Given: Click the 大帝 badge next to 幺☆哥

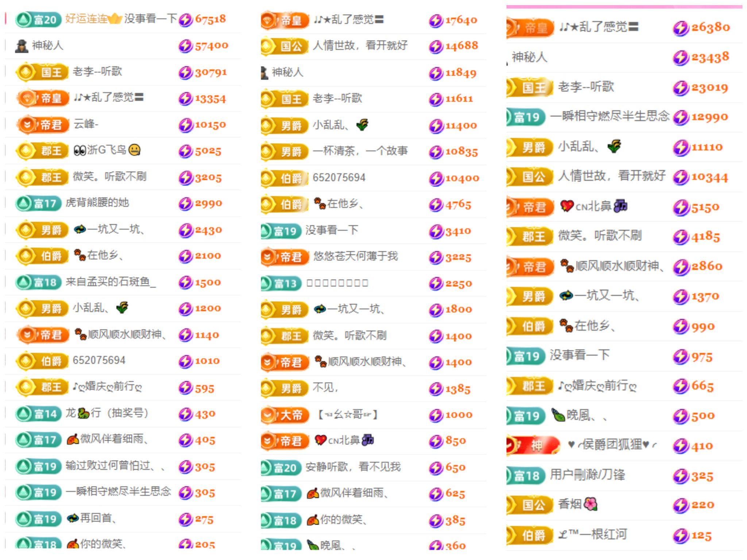Looking at the screenshot, I should click(x=285, y=415).
